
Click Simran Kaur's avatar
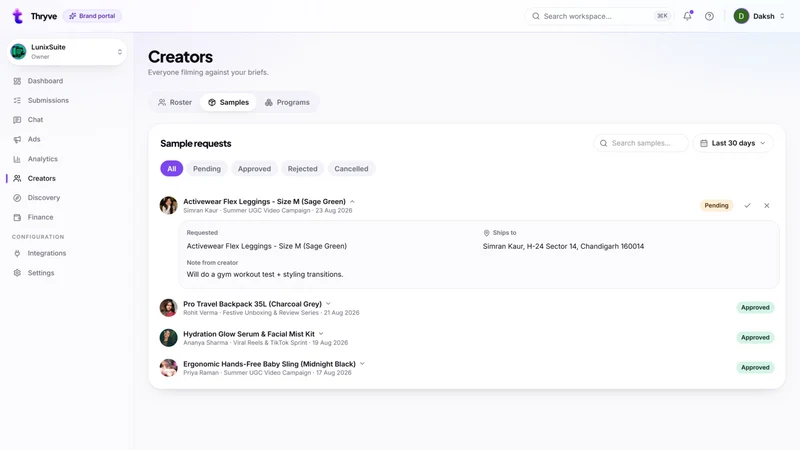point(168,206)
